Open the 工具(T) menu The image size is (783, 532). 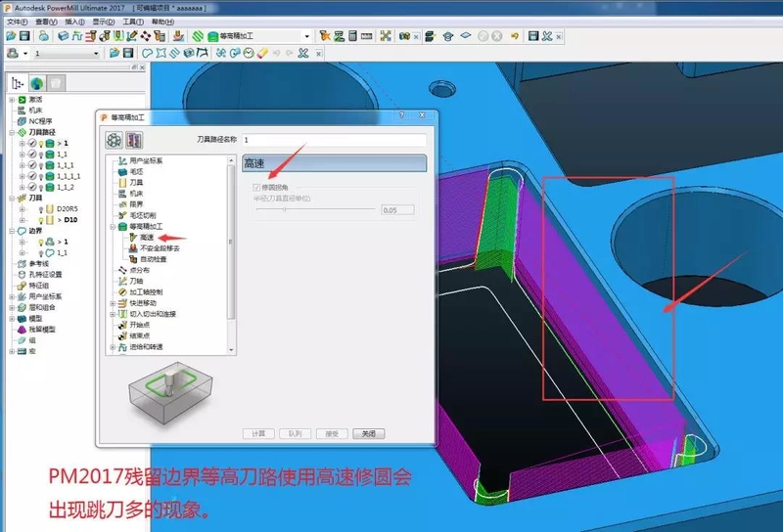[127, 21]
